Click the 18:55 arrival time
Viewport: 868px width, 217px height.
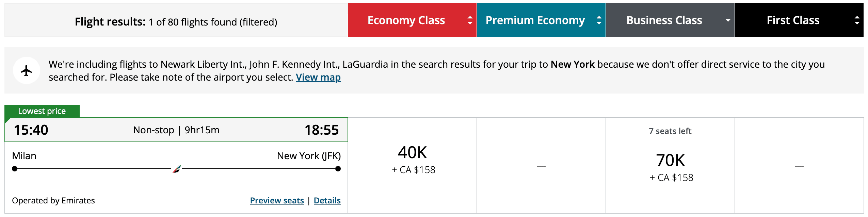point(321,130)
